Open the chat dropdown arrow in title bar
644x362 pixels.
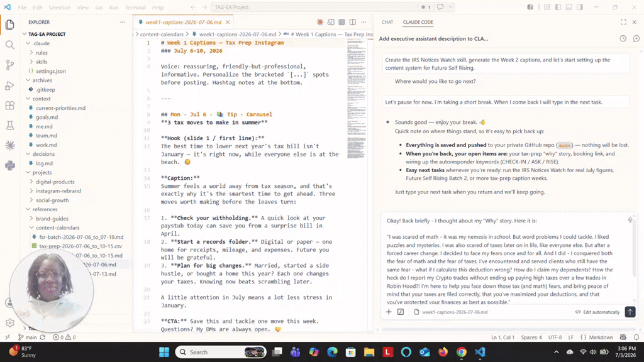pyautogui.click(x=450, y=7)
